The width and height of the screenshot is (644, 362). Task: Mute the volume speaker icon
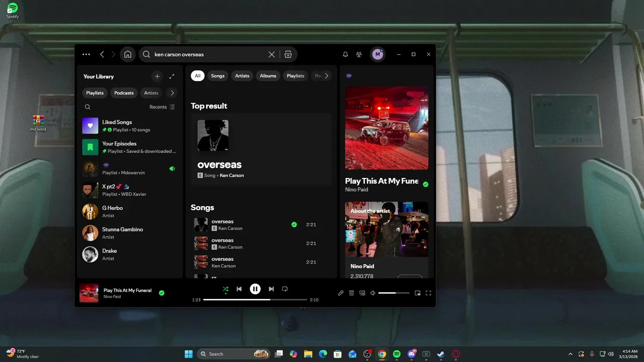[x=373, y=293]
